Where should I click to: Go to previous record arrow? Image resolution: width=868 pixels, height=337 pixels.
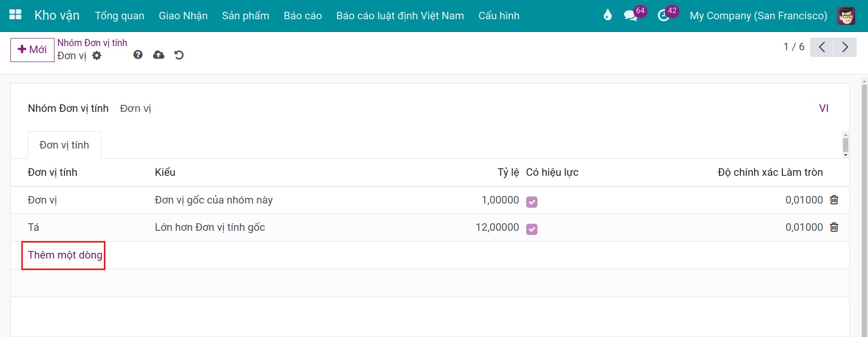(822, 47)
